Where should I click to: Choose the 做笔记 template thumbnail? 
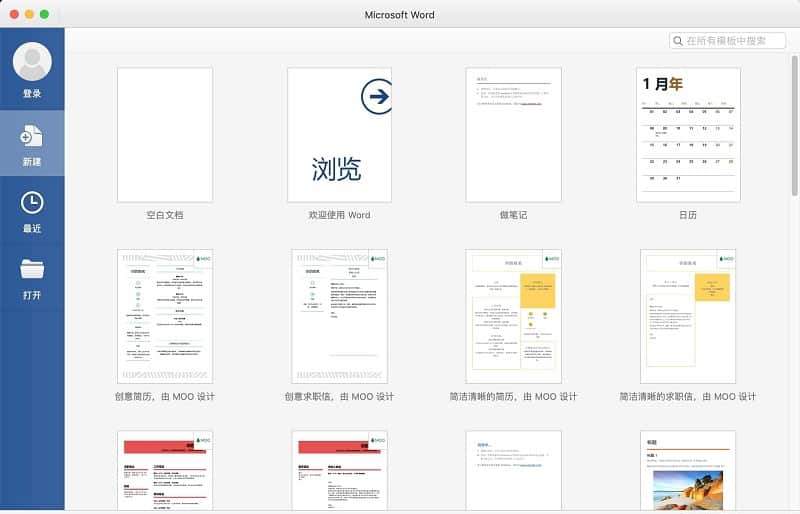513,134
